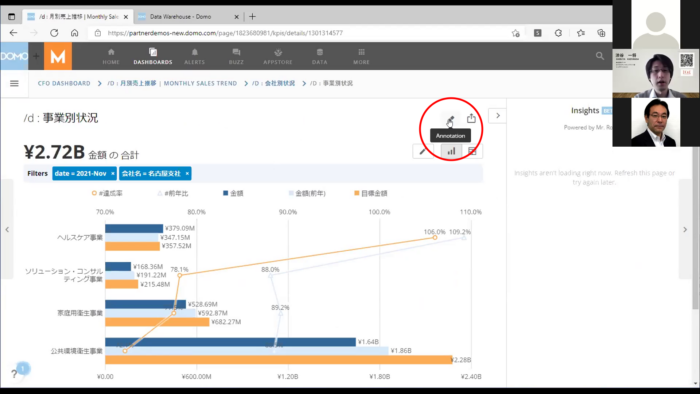
Task: Click the 会社名 = 名古屋支社 filter chip
Action: pyautogui.click(x=155, y=174)
